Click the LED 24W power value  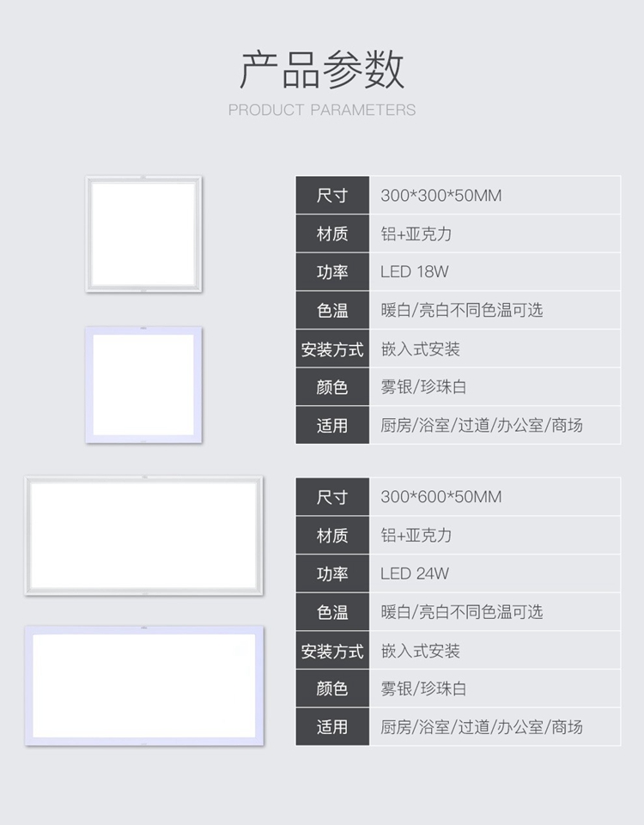coord(415,573)
